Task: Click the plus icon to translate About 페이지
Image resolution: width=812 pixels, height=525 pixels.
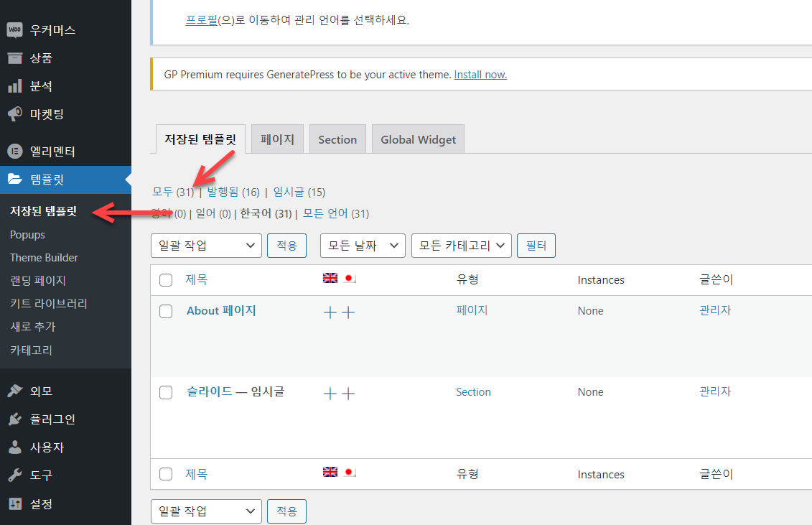Action: pos(330,312)
